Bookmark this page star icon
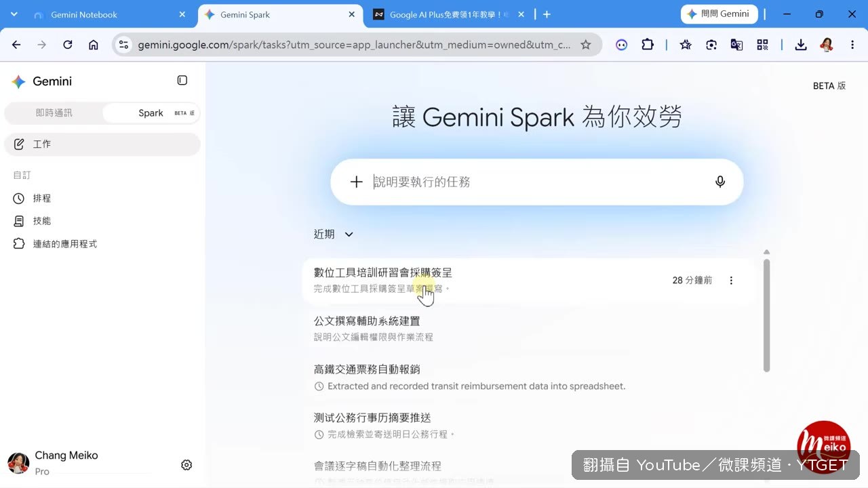Screen dimensions: 868x488 tap(586, 45)
